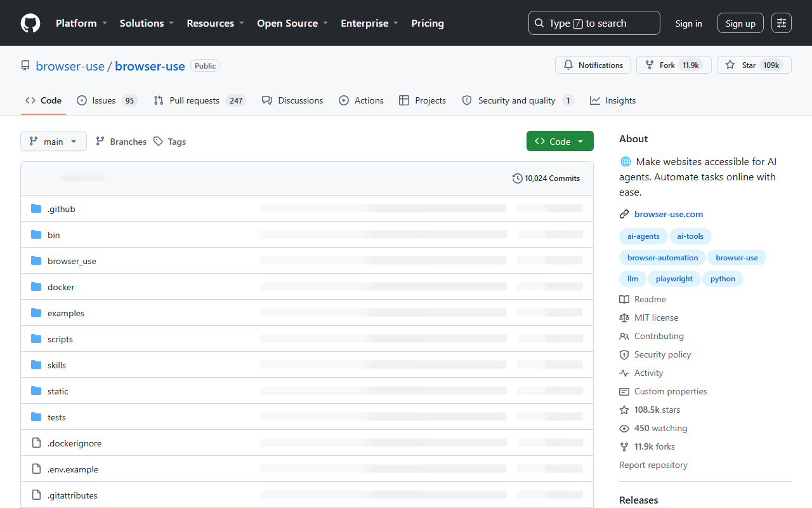
Task: Select the ai-agents topic tag
Action: pyautogui.click(x=643, y=236)
